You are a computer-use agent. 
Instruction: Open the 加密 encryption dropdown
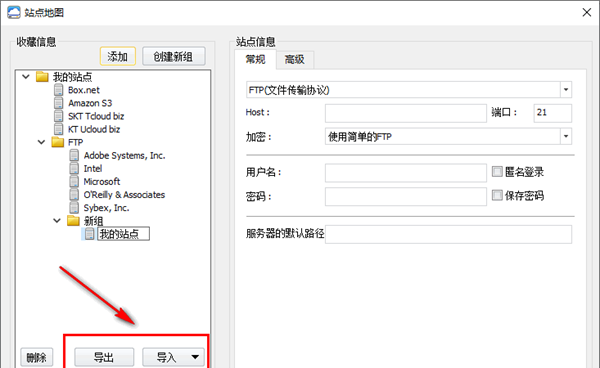point(566,136)
